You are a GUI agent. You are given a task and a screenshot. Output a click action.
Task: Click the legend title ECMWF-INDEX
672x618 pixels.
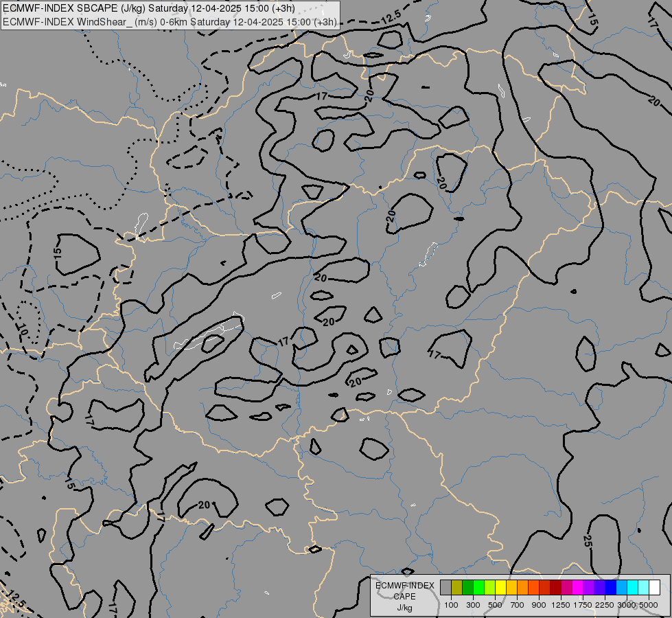pyautogui.click(x=404, y=586)
